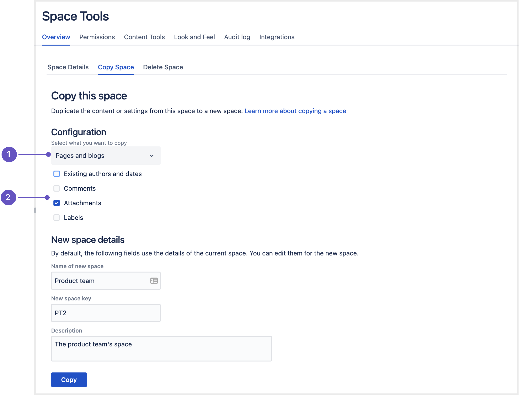The width and height of the screenshot is (532, 395).
Task: Click the Name of new space field
Action: (x=106, y=281)
